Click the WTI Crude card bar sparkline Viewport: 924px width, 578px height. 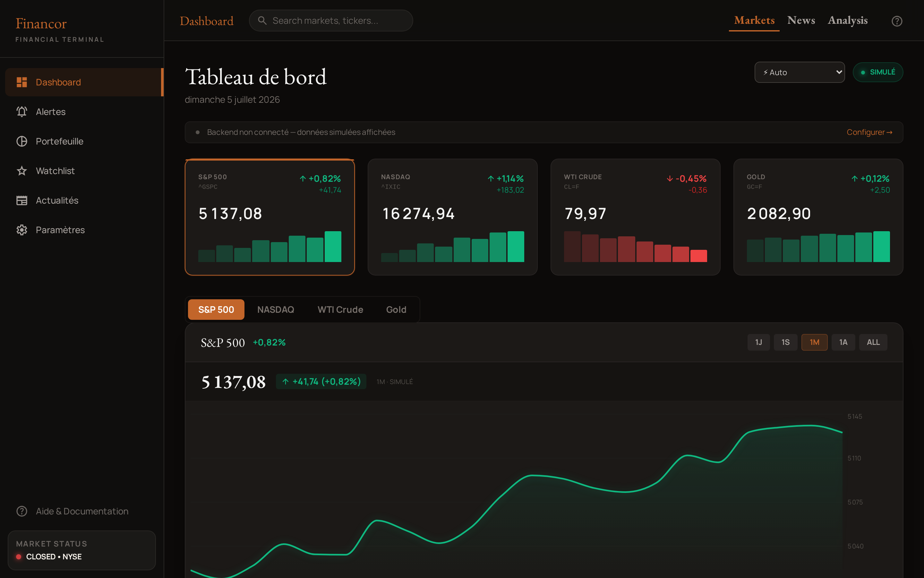tap(635, 247)
